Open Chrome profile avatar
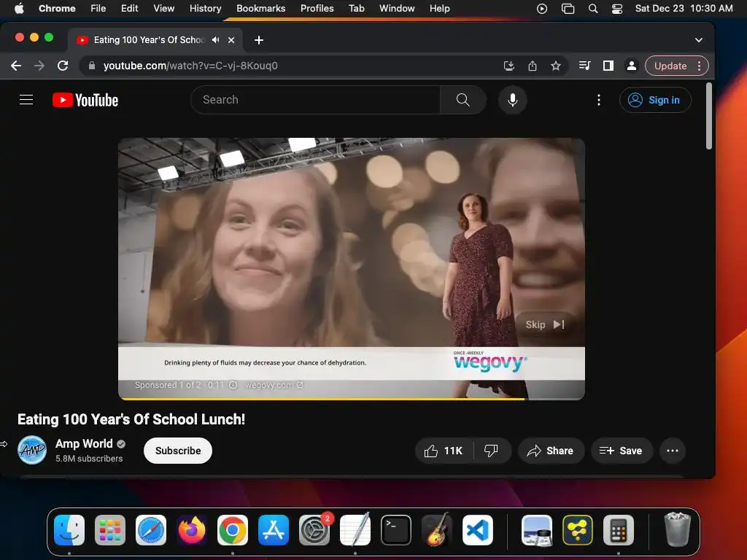This screenshot has width=747, height=560. [x=631, y=66]
